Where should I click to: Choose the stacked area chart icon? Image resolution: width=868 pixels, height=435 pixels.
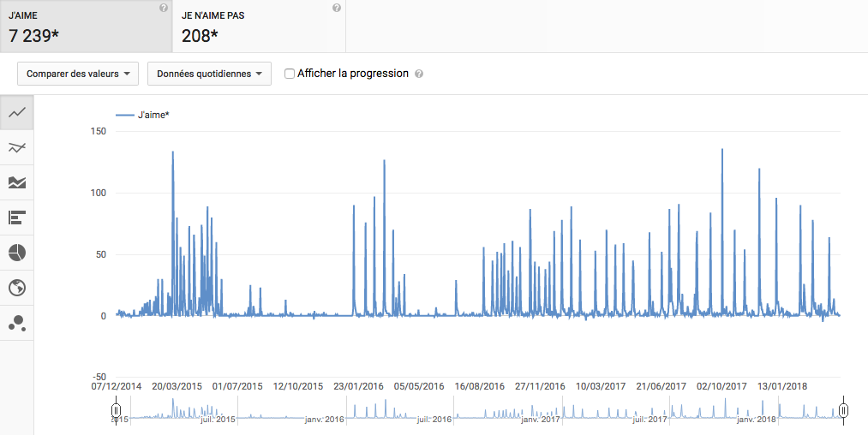[x=16, y=182]
